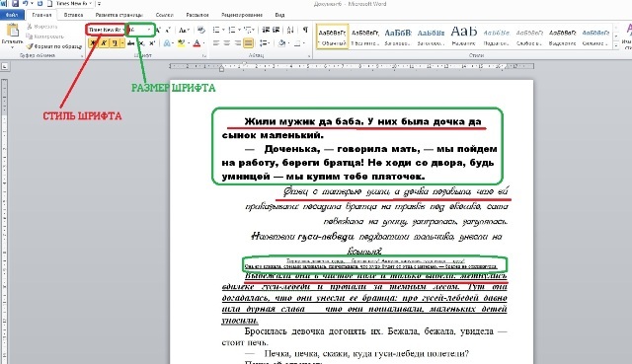Click the Format Painter brush icon
632x364 pixels.
point(30,46)
